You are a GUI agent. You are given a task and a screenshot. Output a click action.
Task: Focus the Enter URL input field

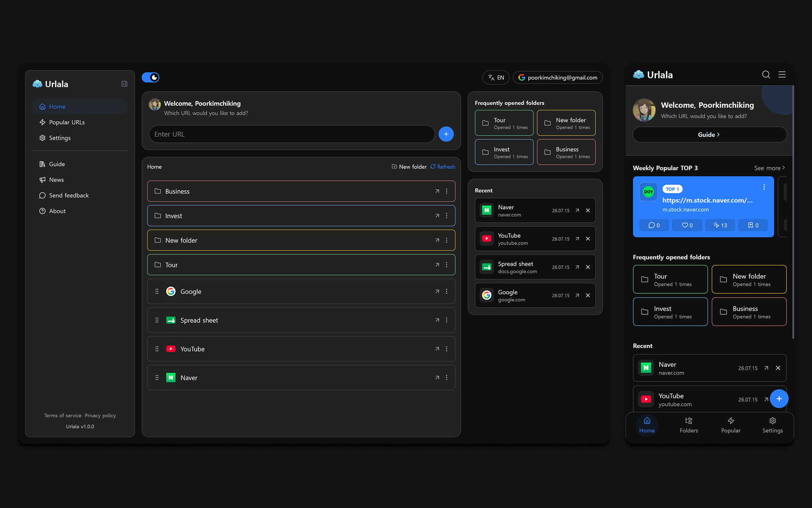click(x=292, y=134)
